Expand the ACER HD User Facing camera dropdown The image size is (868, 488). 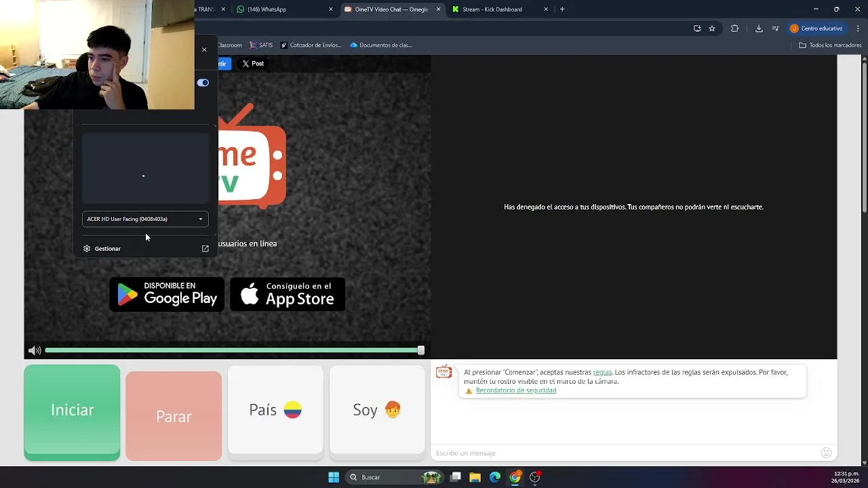(x=145, y=219)
